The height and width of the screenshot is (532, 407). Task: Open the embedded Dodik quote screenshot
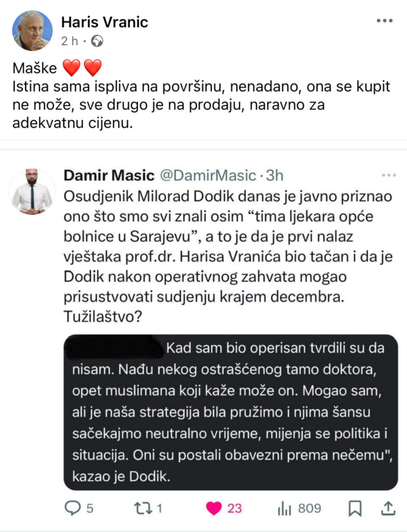tap(231, 412)
